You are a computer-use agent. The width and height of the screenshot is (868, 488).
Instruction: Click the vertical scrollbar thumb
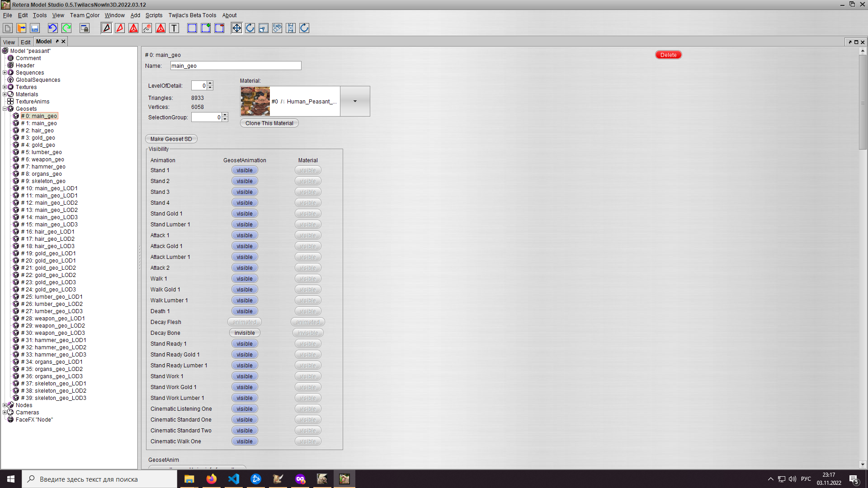(x=863, y=102)
